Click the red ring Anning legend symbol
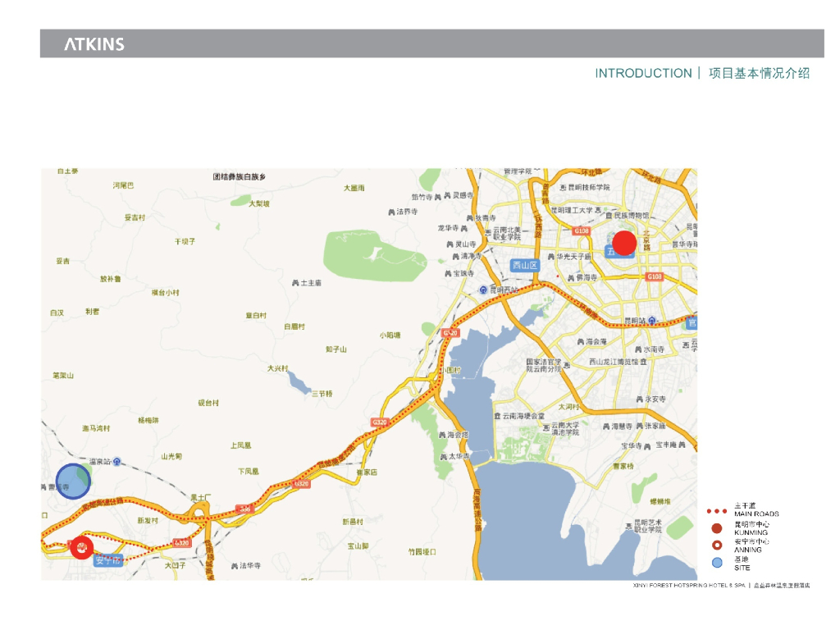Image resolution: width=840 pixels, height=630 pixels. (717, 546)
